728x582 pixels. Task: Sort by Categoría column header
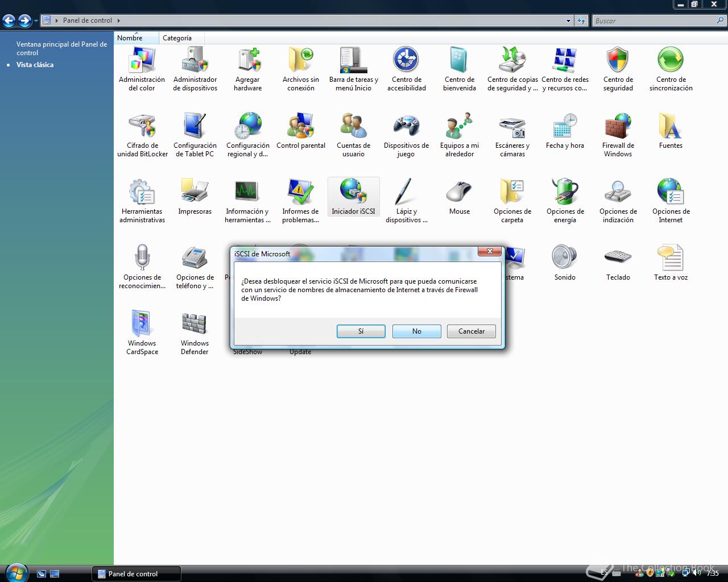coord(181,38)
